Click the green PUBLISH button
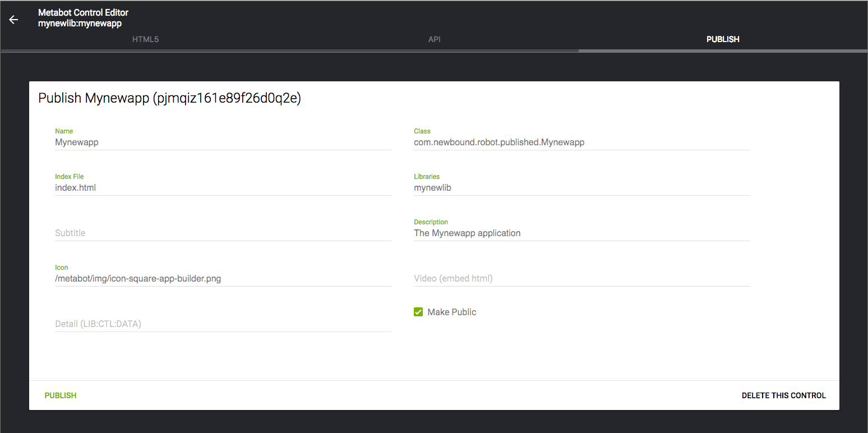 pyautogui.click(x=61, y=395)
